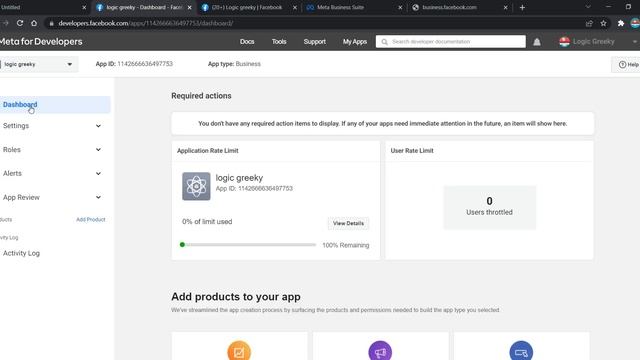This screenshot has width=640, height=360.
Task: Open a new browser tab with plus icon
Action: (522, 7)
